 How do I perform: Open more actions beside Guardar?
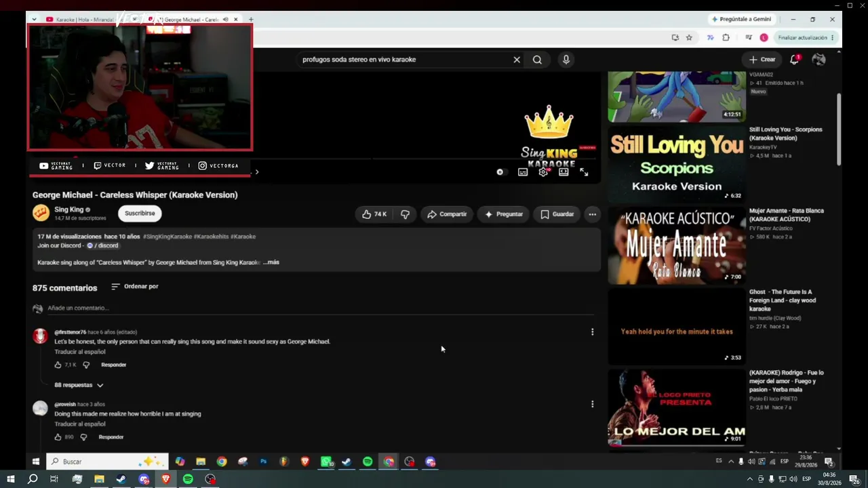pyautogui.click(x=592, y=214)
